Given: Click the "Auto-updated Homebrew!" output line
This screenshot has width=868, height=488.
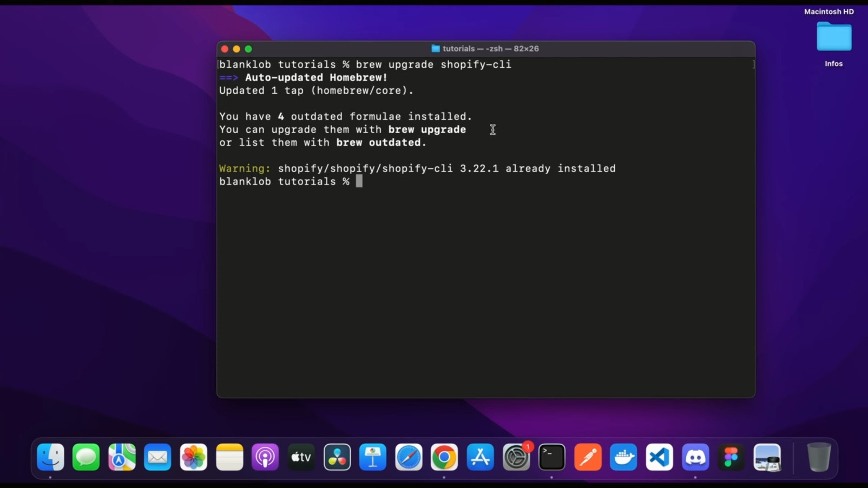Looking at the screenshot, I should (316, 77).
